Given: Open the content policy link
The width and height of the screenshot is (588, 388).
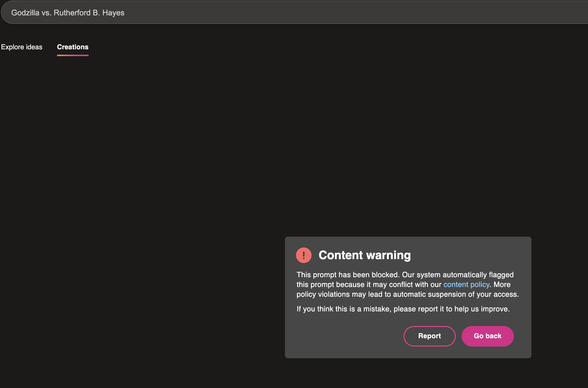Looking at the screenshot, I should click(466, 285).
